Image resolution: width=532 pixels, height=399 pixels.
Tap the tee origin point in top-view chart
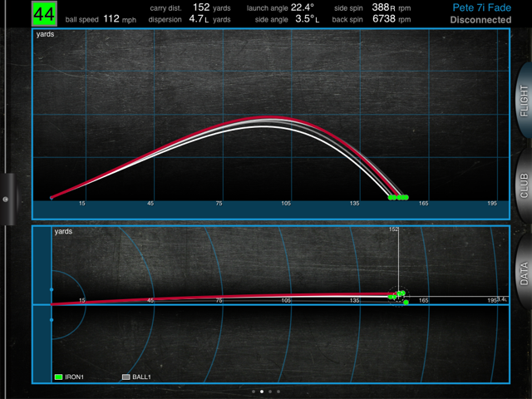[52, 304]
